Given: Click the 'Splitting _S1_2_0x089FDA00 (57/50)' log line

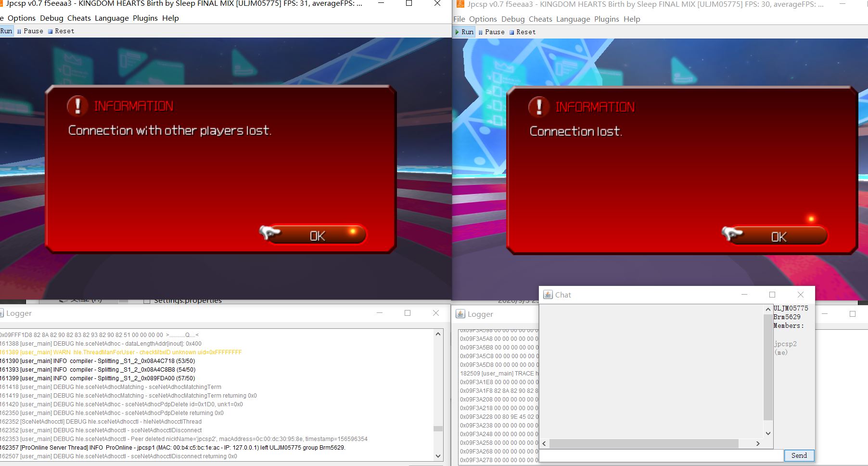Looking at the screenshot, I should (x=98, y=378).
